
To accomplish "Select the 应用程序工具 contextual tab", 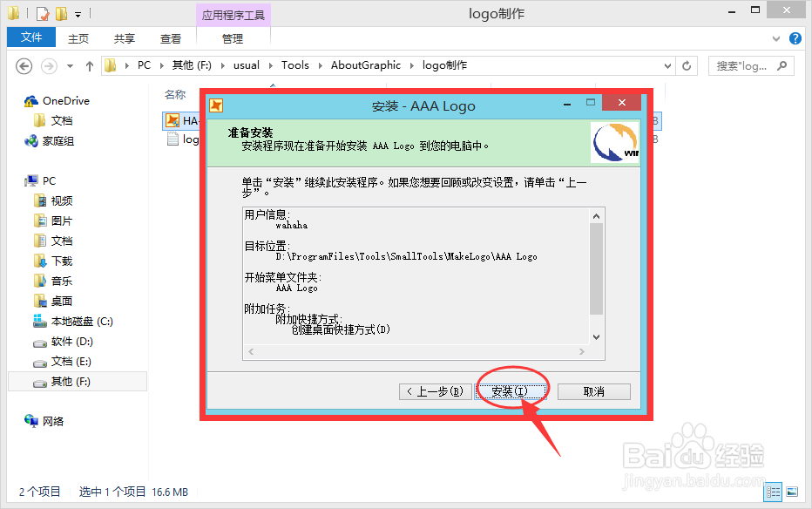I will click(x=233, y=15).
